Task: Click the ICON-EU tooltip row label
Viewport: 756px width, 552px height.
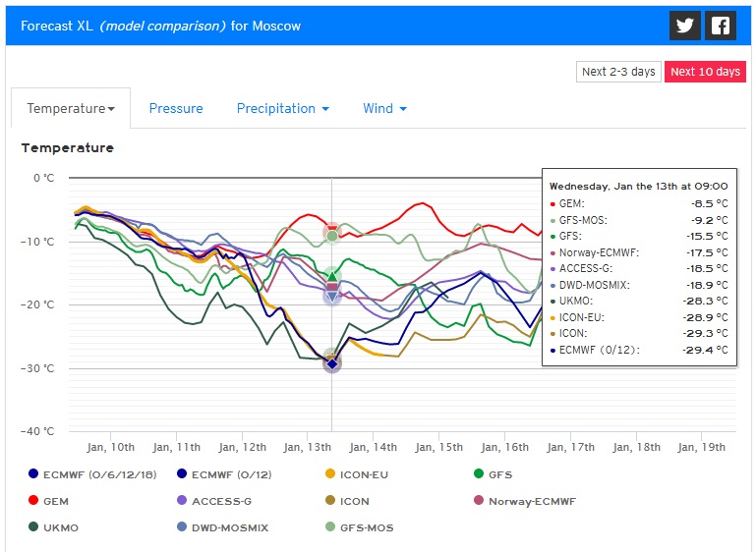Action: point(581,317)
